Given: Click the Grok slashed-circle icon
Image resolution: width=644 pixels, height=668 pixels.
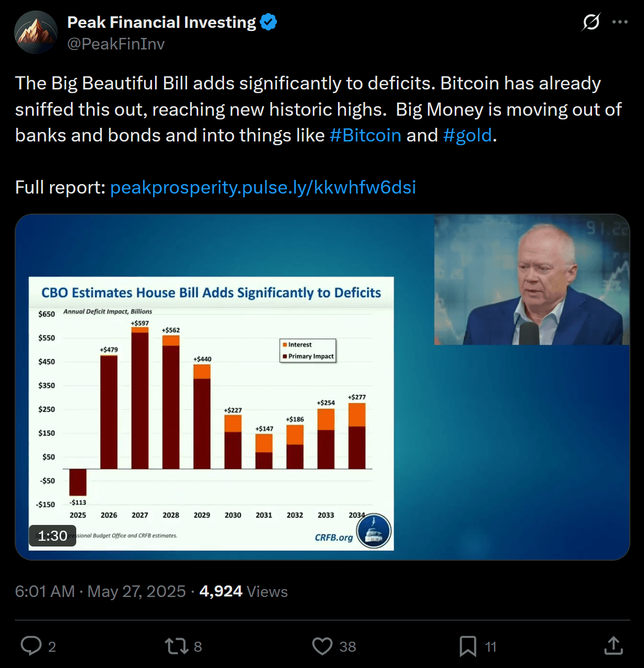Looking at the screenshot, I should 591,22.
